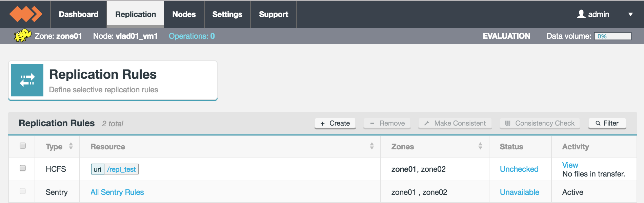Open the All Sentry Rules link
This screenshot has height=203, width=644.
[117, 192]
